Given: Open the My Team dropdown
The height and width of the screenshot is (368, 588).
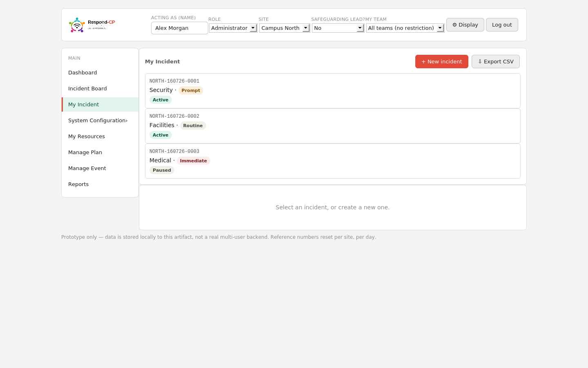Looking at the screenshot, I should tap(405, 28).
